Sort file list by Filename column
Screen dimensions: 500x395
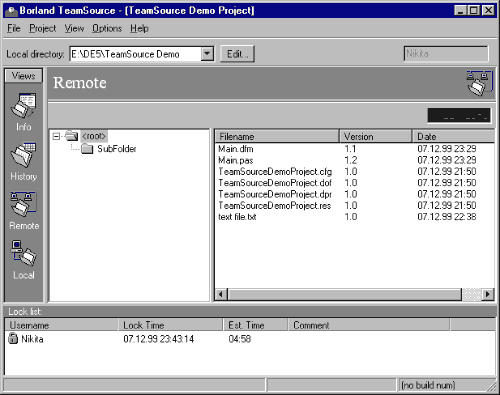click(277, 136)
